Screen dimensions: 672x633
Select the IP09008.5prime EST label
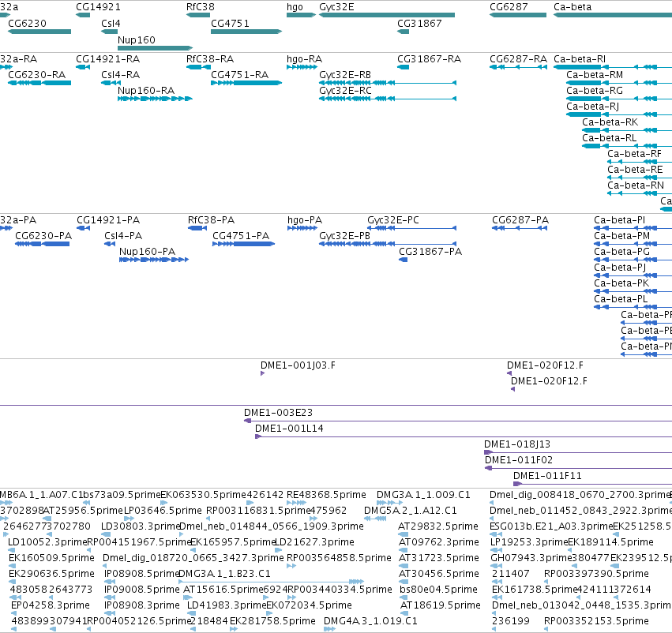point(142,590)
